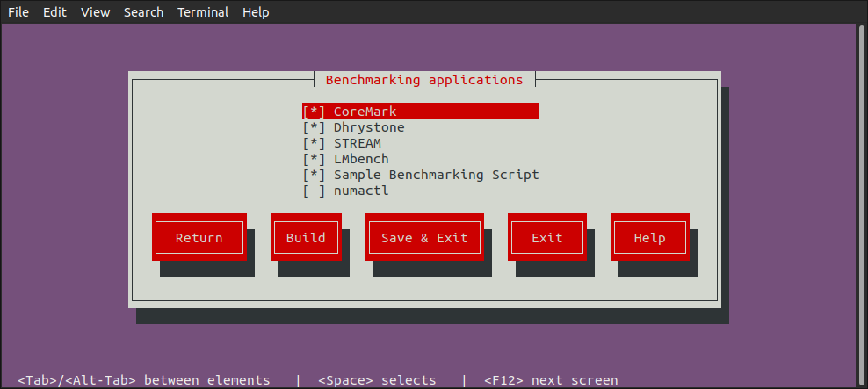Open the Edit menu
Image resolution: width=868 pixels, height=389 pixels.
54,12
